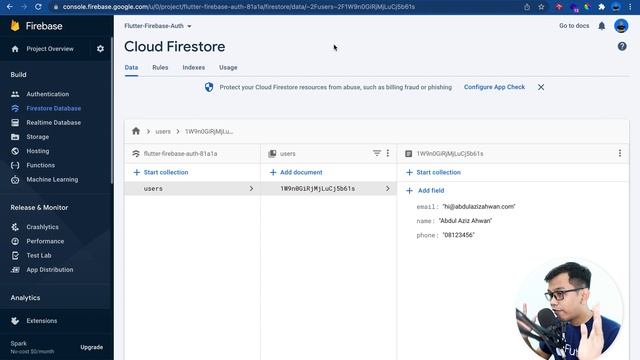The height and width of the screenshot is (360, 640).
Task: Click Start collection in document column
Action: [433, 172]
